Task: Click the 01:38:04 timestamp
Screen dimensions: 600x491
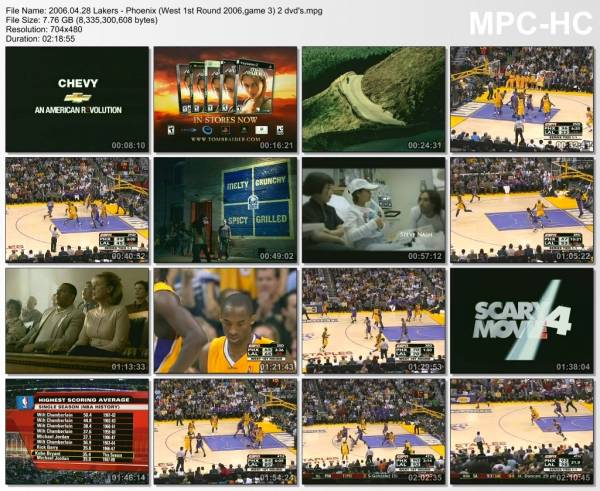Action: point(573,367)
